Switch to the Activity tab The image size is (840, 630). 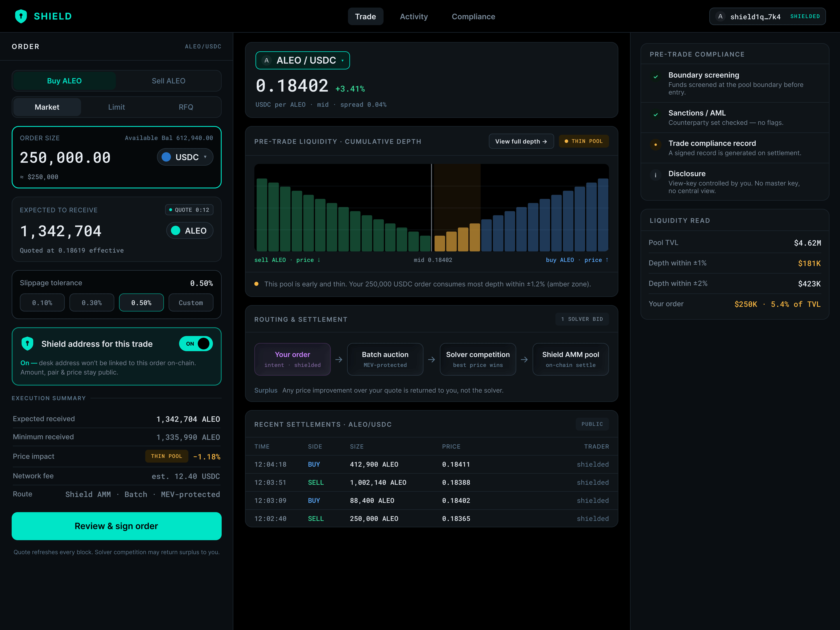coord(413,16)
